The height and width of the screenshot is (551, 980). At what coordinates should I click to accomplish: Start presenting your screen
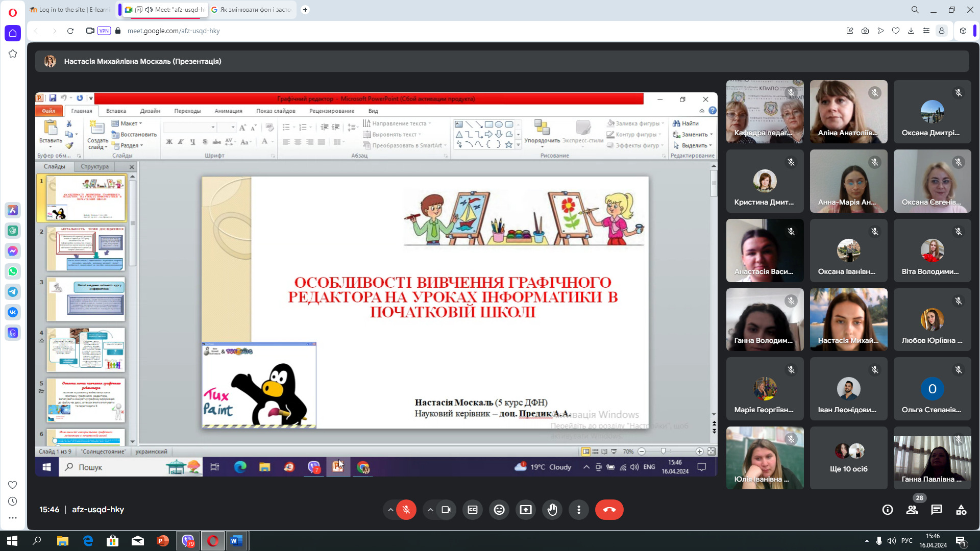tap(526, 510)
